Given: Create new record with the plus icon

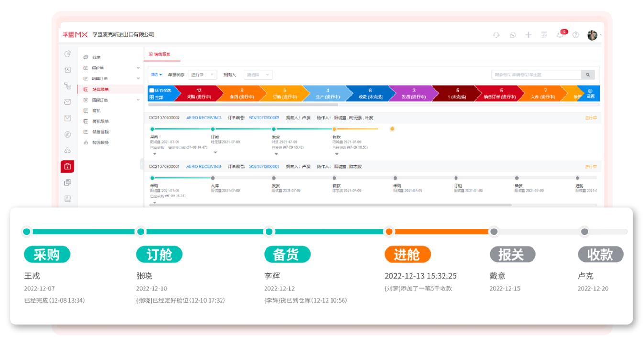Looking at the screenshot, I should 528,35.
